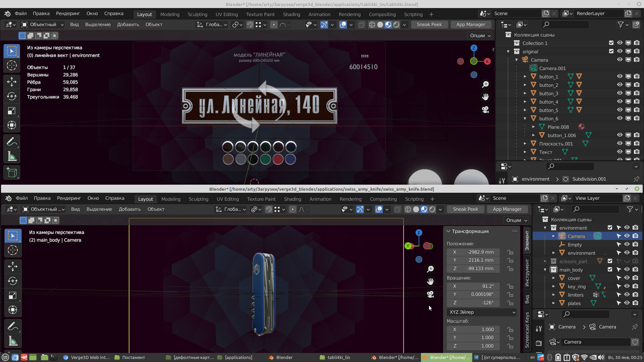Toggle Collection 1 exclude checkbox

(611, 43)
